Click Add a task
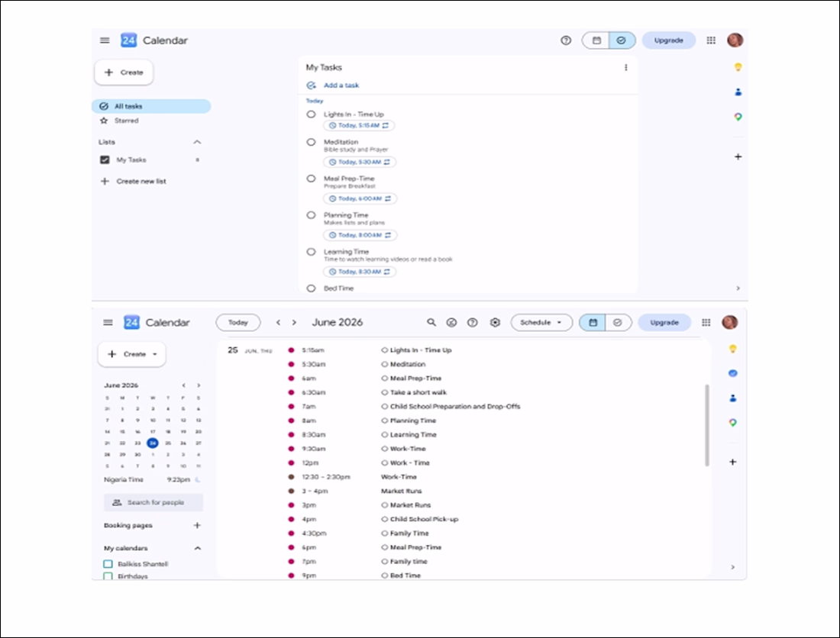 point(333,85)
